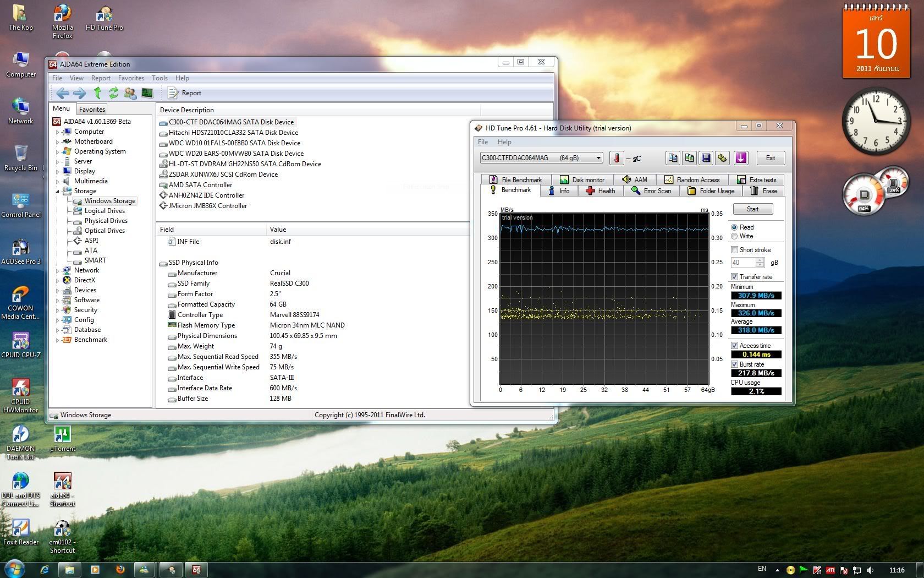Open the Error Scan tab
Viewport: 924px width, 578px height.
(x=652, y=191)
